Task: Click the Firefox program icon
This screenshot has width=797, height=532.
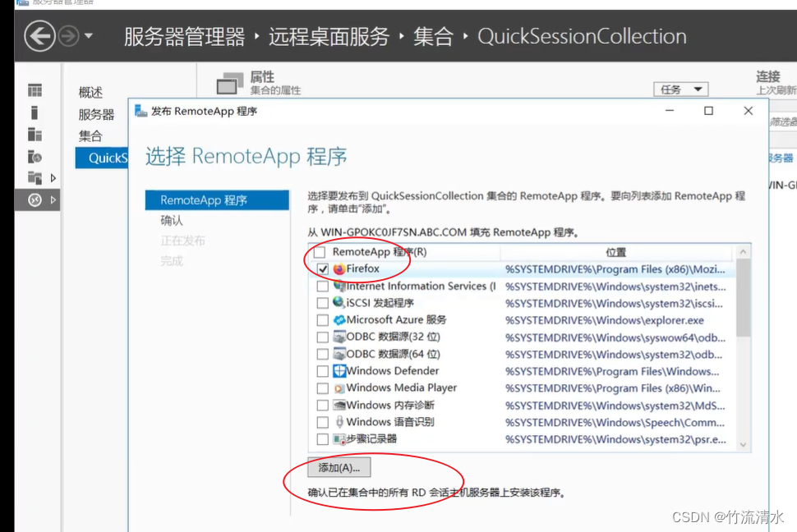Action: tap(339, 268)
